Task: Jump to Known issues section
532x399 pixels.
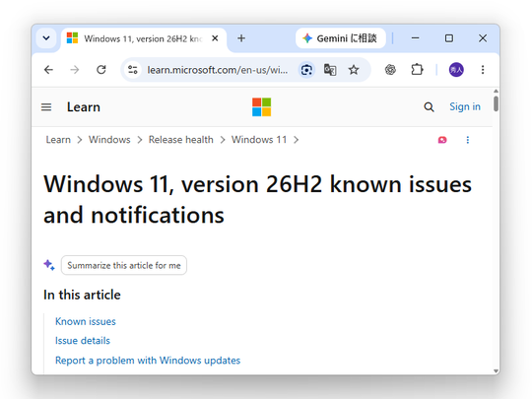Action: 86,321
